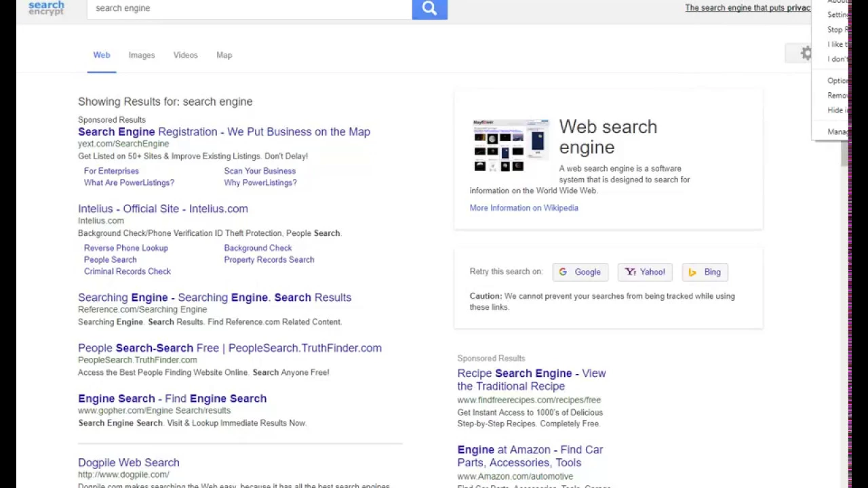Retry this search on Bing
868x488 pixels.
705,272
